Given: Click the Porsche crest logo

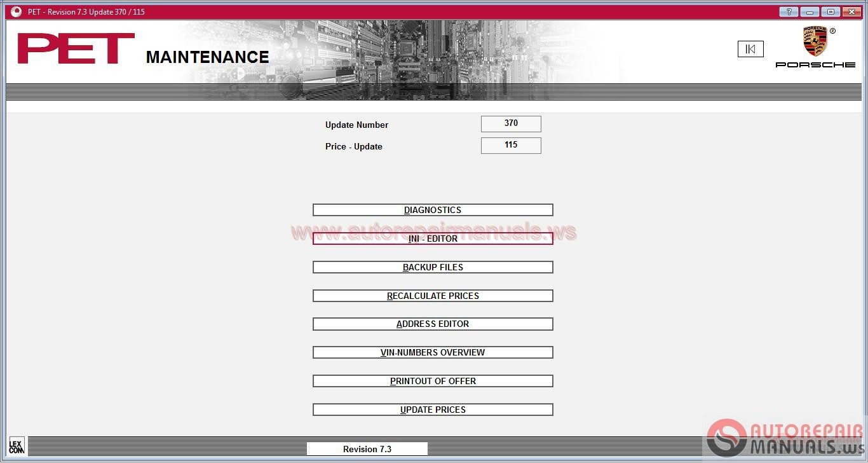Looking at the screenshot, I should (815, 42).
